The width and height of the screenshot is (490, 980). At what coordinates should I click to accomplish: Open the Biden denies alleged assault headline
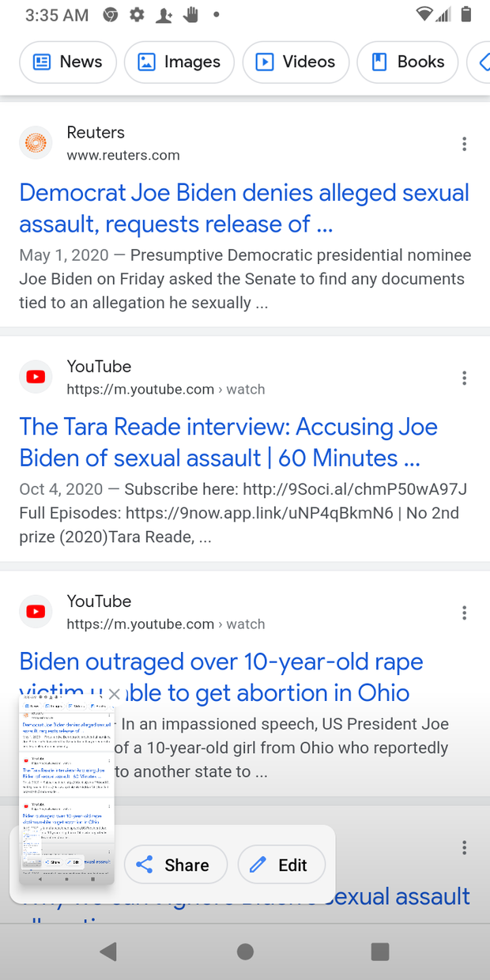click(244, 208)
